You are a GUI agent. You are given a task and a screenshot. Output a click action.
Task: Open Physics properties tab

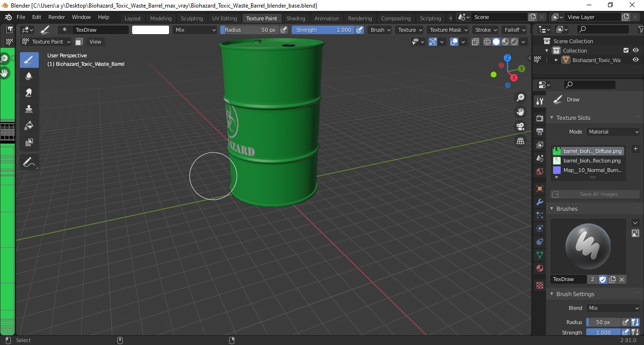click(x=539, y=228)
